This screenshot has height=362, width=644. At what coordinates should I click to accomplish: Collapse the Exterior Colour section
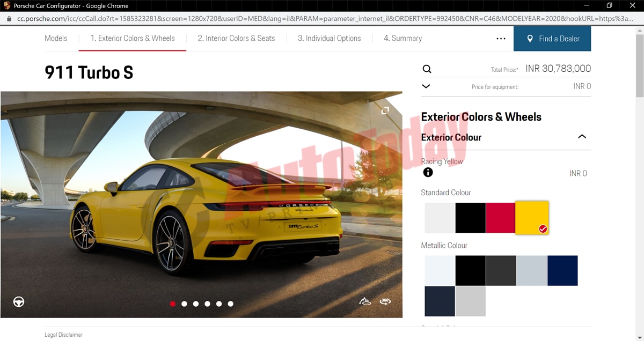[x=582, y=137]
